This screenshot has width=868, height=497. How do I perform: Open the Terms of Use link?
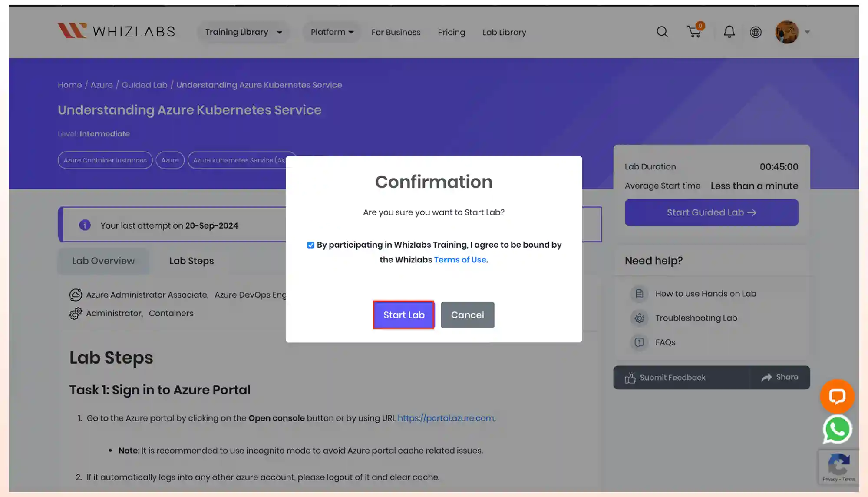pyautogui.click(x=460, y=259)
